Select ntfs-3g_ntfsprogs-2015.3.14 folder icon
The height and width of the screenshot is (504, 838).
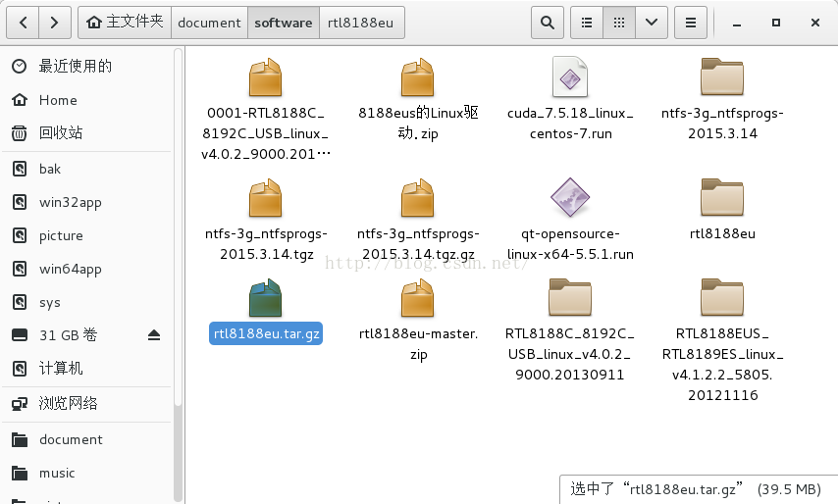pos(721,76)
